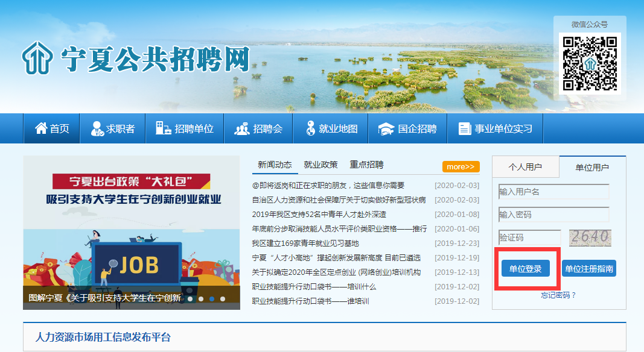Focus the 验证码 input field

529,237
